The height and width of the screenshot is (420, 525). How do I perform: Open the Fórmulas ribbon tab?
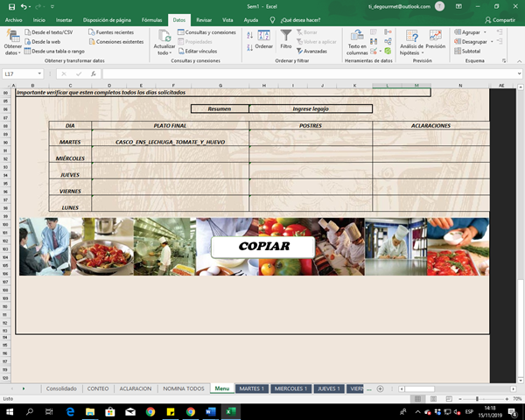(x=151, y=20)
